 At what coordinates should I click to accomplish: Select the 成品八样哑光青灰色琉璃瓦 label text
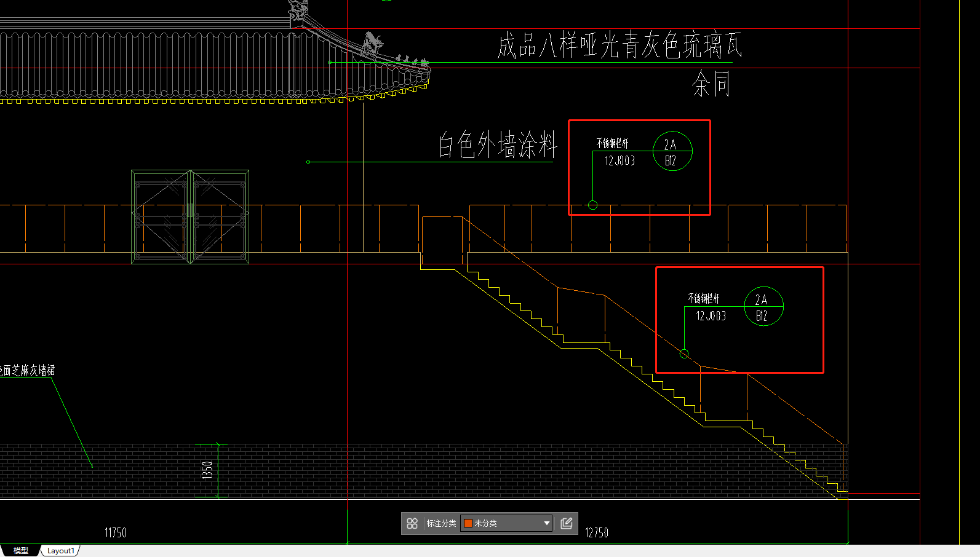tap(619, 45)
